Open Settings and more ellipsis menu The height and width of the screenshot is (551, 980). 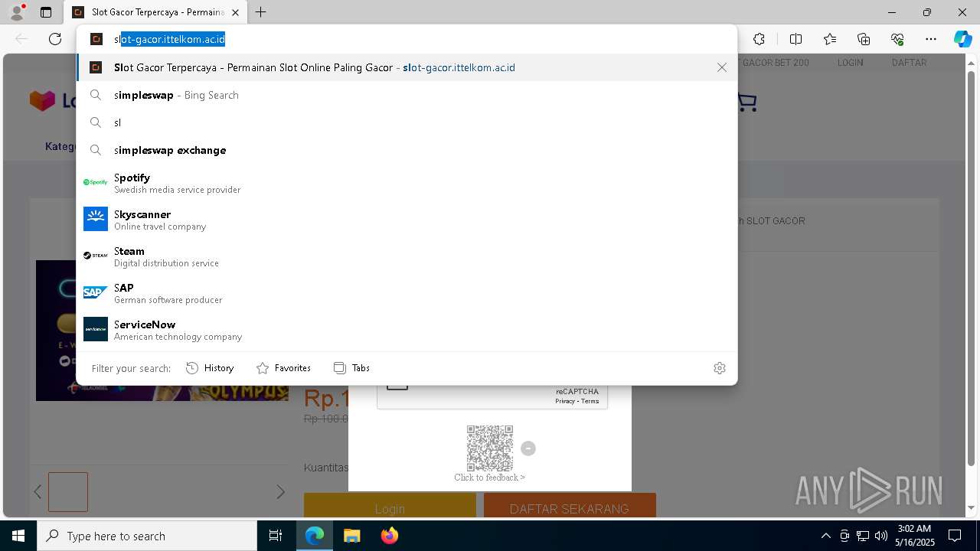pyautogui.click(x=931, y=39)
